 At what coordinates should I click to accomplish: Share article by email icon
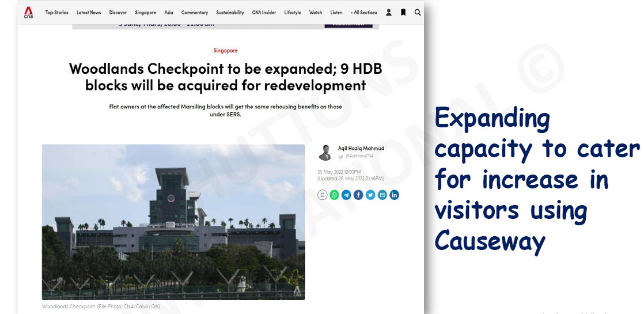[x=382, y=195]
